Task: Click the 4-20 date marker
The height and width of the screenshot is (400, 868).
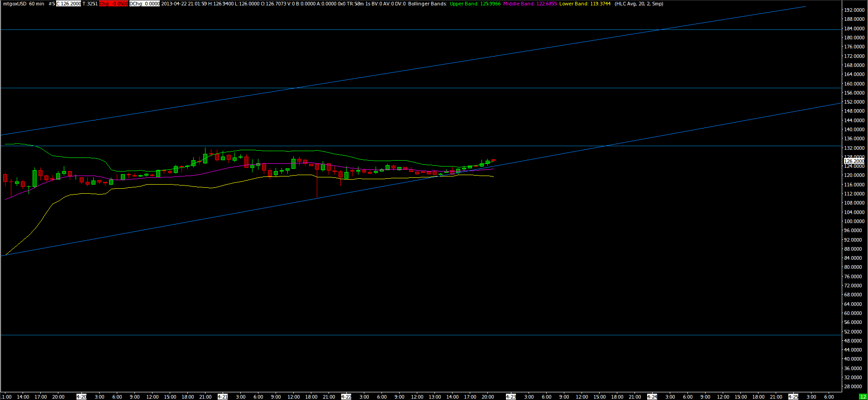Action: coord(81,397)
